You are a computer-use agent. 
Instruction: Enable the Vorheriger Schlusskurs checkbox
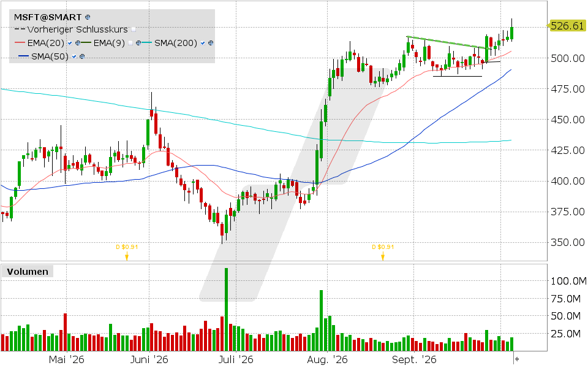(134, 29)
